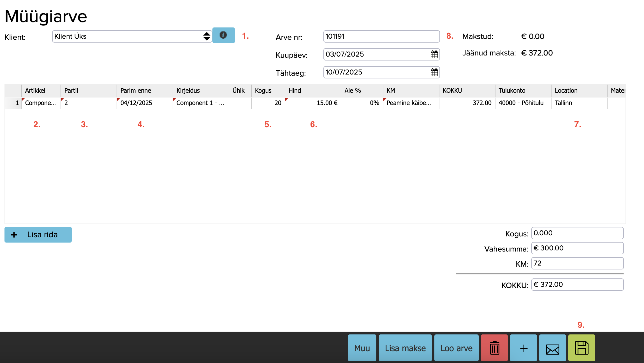Screen dimensions: 644x363
Task: Click the Kogus cell showing 20
Action: pos(268,103)
